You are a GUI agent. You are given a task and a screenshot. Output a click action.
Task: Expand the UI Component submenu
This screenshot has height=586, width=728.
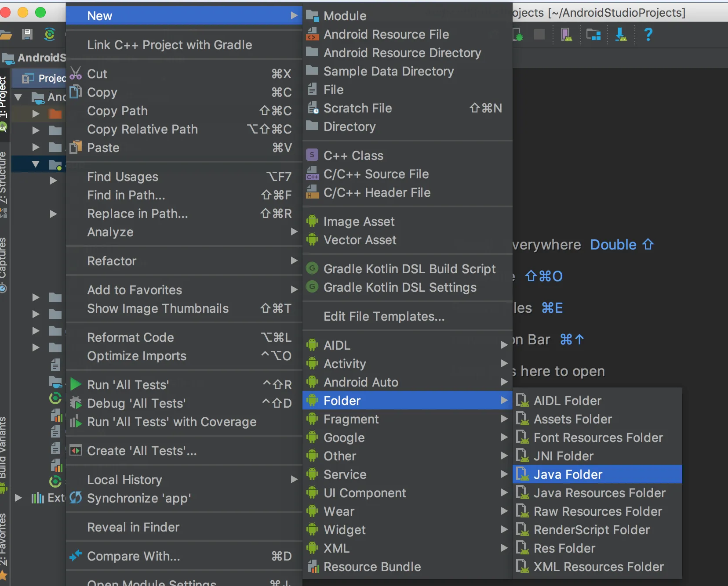click(x=408, y=493)
